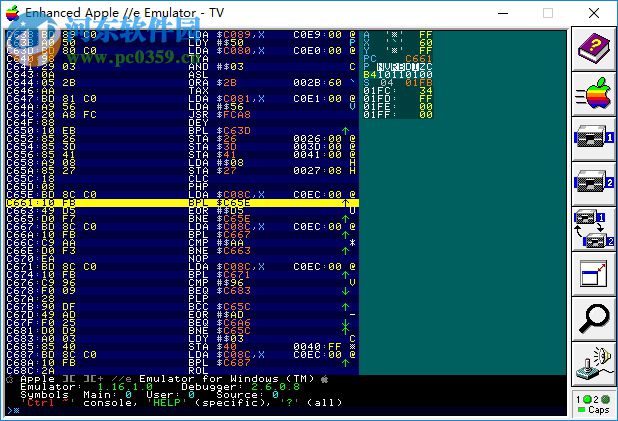Click the X register value 60
This screenshot has width=618, height=421.
coord(426,43)
